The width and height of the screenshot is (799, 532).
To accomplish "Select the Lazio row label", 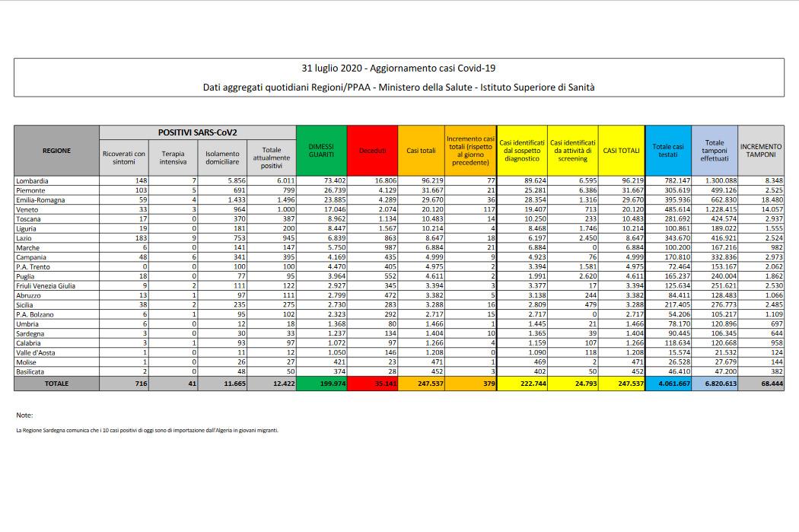I will (24, 238).
